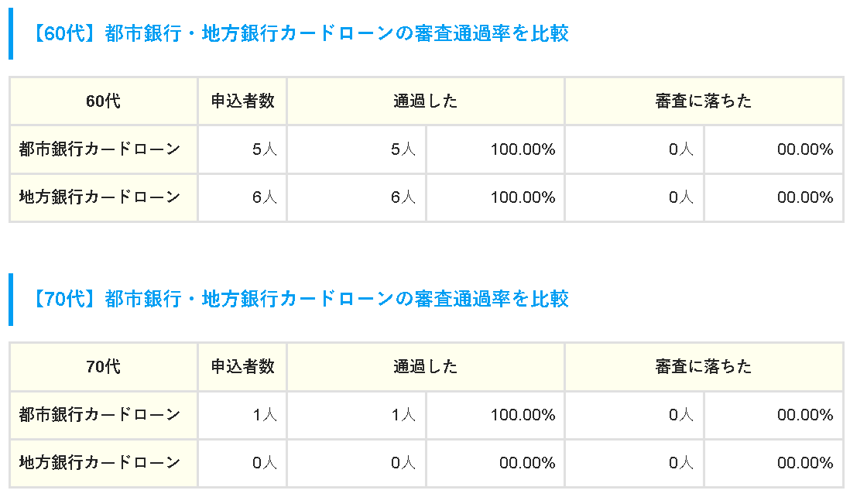Select 都市銀行カードローン row label in 70代 table
Screen dimensions: 860x504
[100, 415]
